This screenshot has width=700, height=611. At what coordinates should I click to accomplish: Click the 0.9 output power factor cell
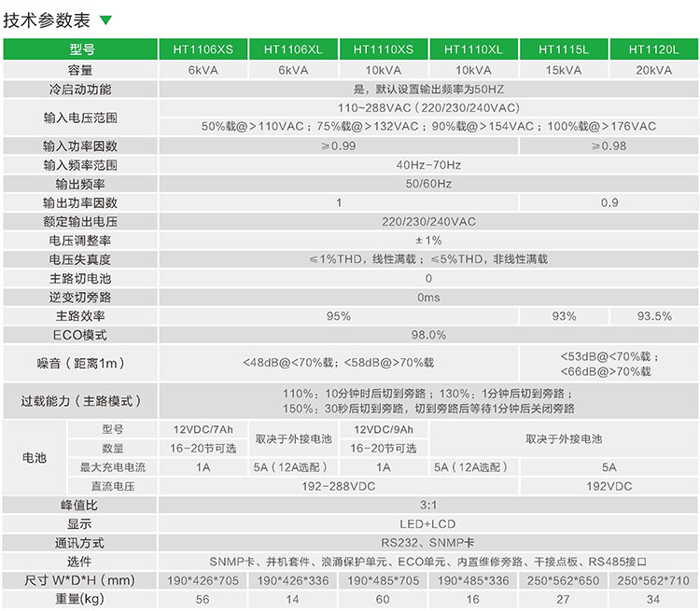tap(609, 202)
